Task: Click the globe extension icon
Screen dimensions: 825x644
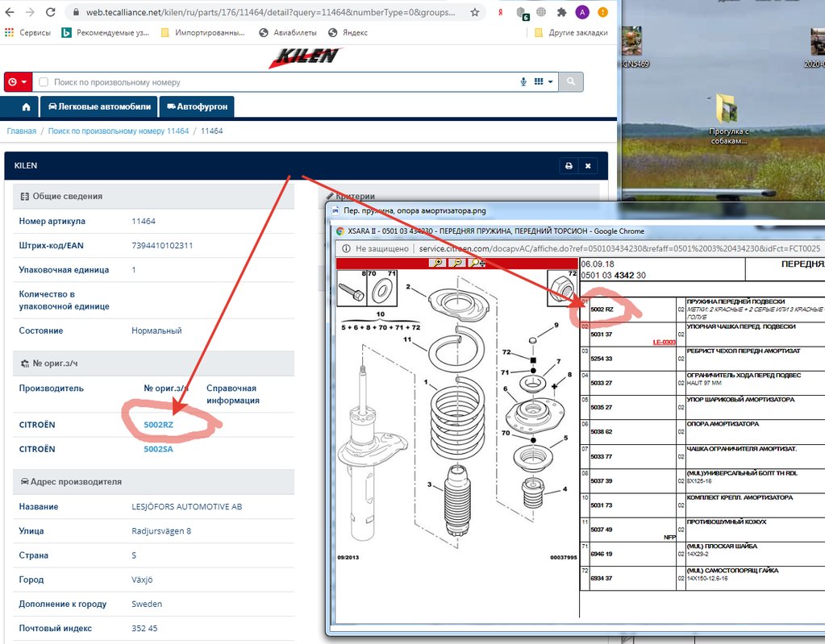Action: pyautogui.click(x=541, y=12)
